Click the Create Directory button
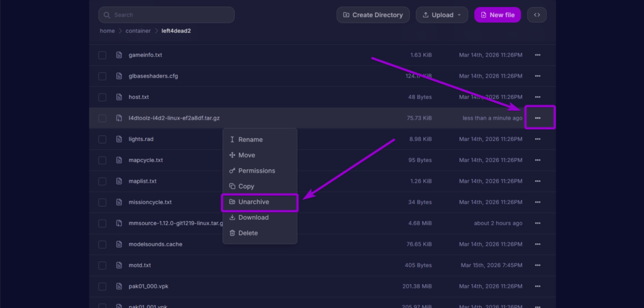Screen dimensions: 644x308 373,15
